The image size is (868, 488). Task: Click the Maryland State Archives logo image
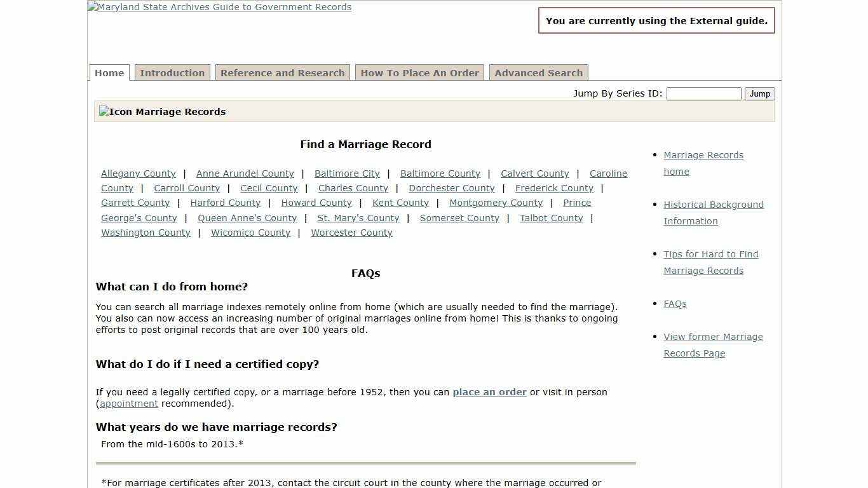pyautogui.click(x=219, y=7)
